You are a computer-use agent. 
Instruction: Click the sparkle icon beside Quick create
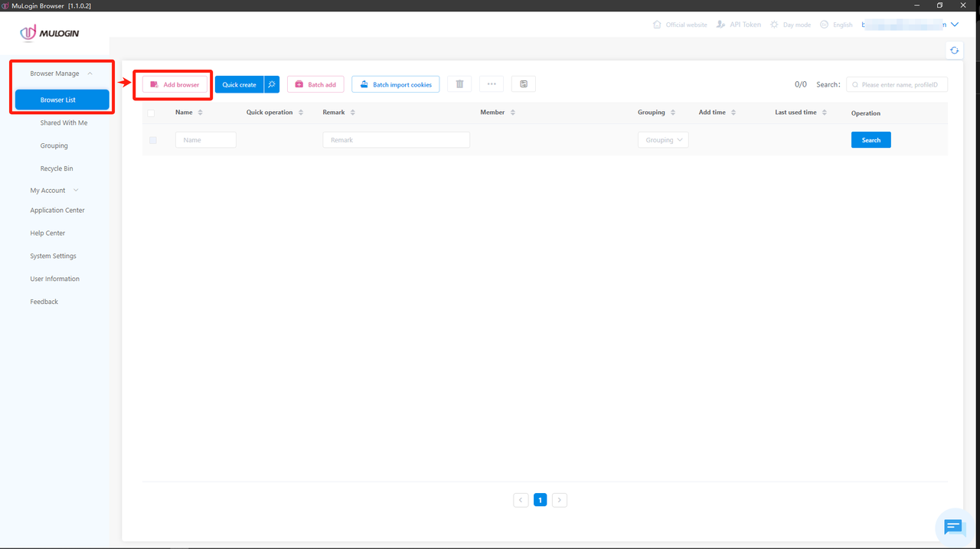click(x=272, y=84)
